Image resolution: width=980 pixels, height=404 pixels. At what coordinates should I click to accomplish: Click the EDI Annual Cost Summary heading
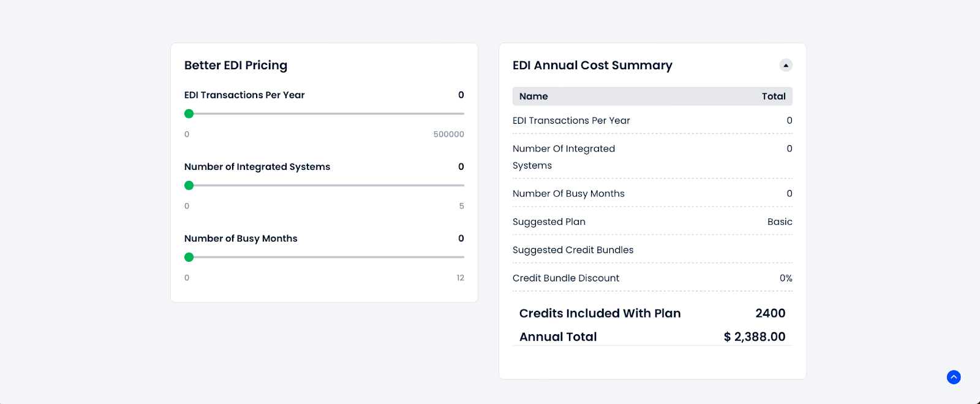(x=592, y=65)
